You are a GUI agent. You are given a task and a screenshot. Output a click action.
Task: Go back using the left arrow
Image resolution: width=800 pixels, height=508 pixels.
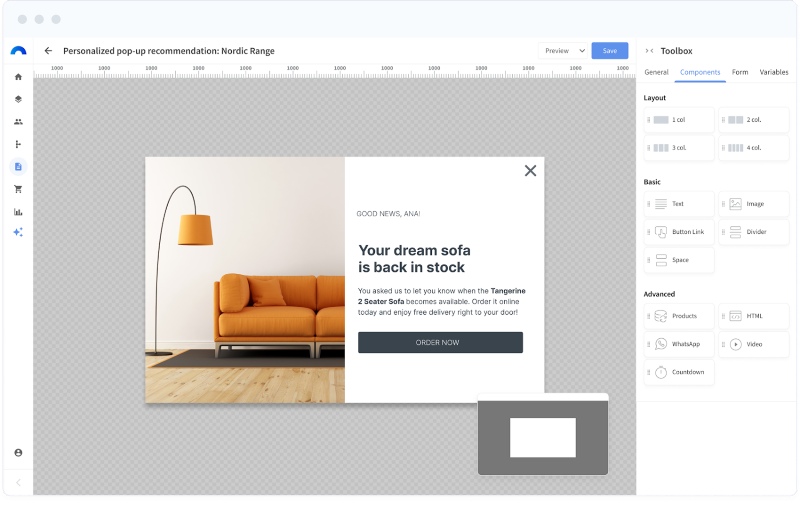(x=48, y=51)
